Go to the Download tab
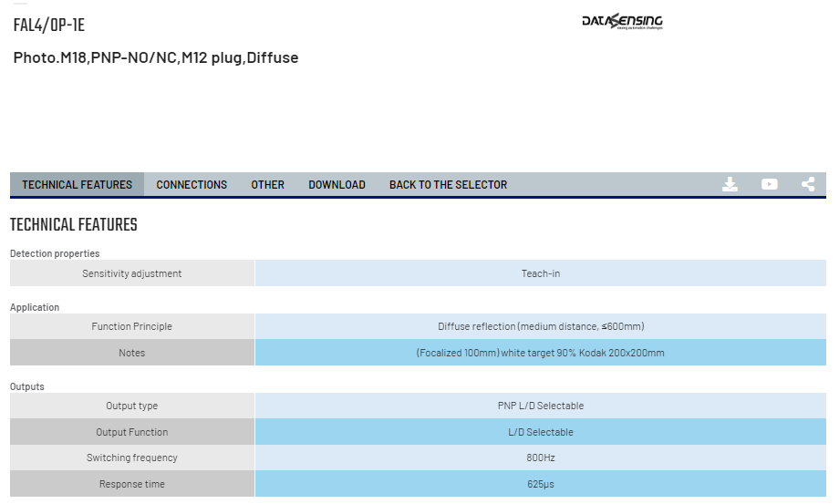The height and width of the screenshot is (504, 839). [x=337, y=185]
